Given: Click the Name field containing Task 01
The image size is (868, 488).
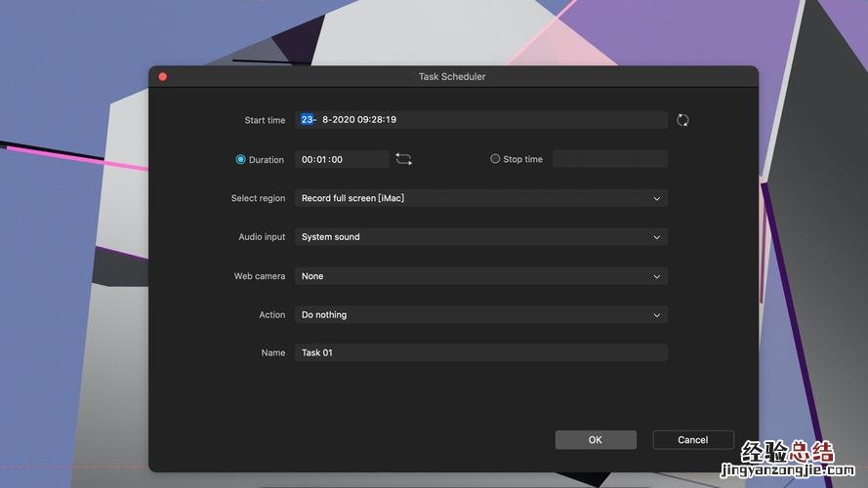Looking at the screenshot, I should tap(480, 352).
